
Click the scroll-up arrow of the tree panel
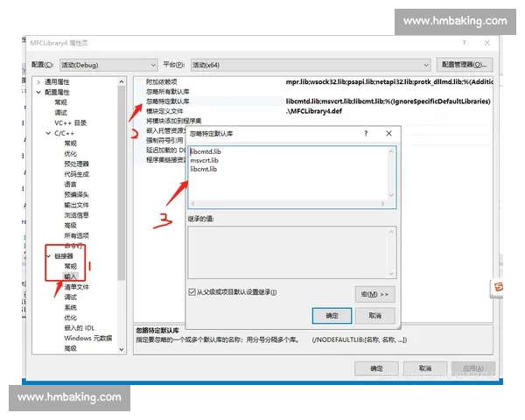click(122, 81)
